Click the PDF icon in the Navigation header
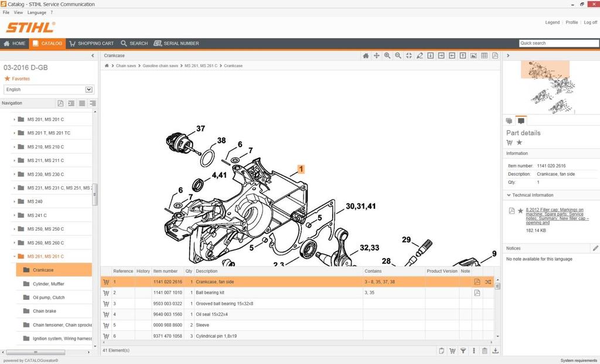 click(x=60, y=103)
